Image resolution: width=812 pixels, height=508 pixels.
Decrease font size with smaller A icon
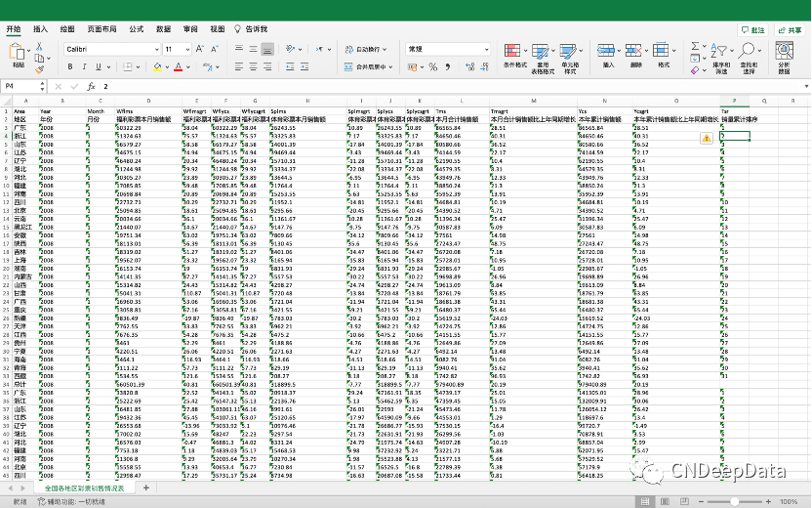click(x=215, y=49)
